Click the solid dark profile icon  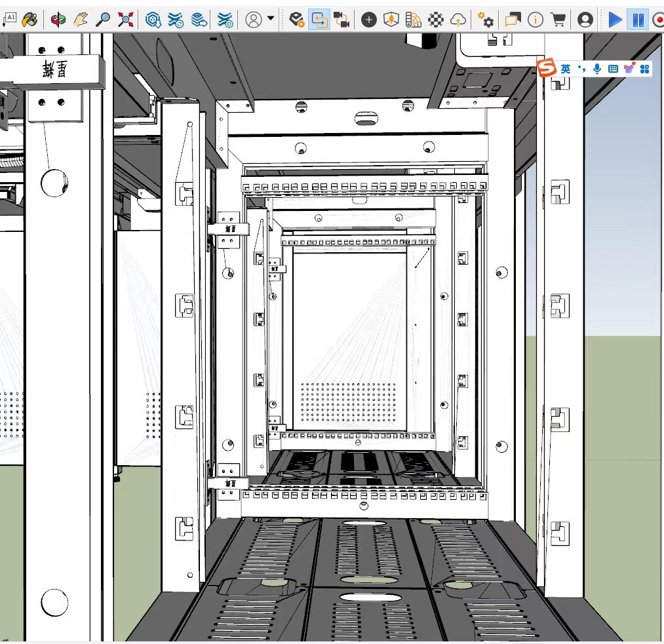585,20
